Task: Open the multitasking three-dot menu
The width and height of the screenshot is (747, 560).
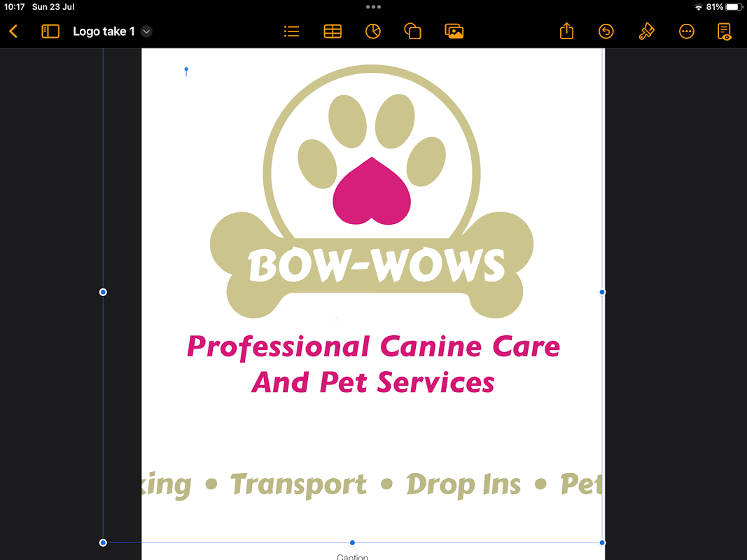Action: pos(373,7)
